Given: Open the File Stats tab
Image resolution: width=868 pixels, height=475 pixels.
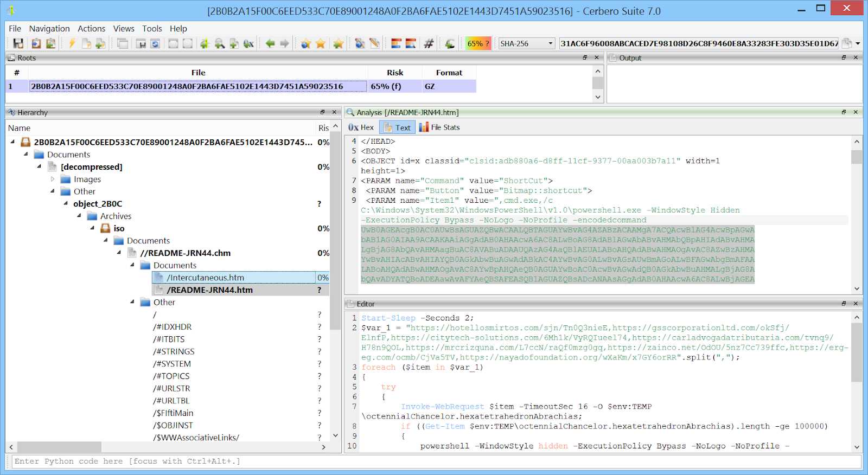Looking at the screenshot, I should [x=439, y=127].
